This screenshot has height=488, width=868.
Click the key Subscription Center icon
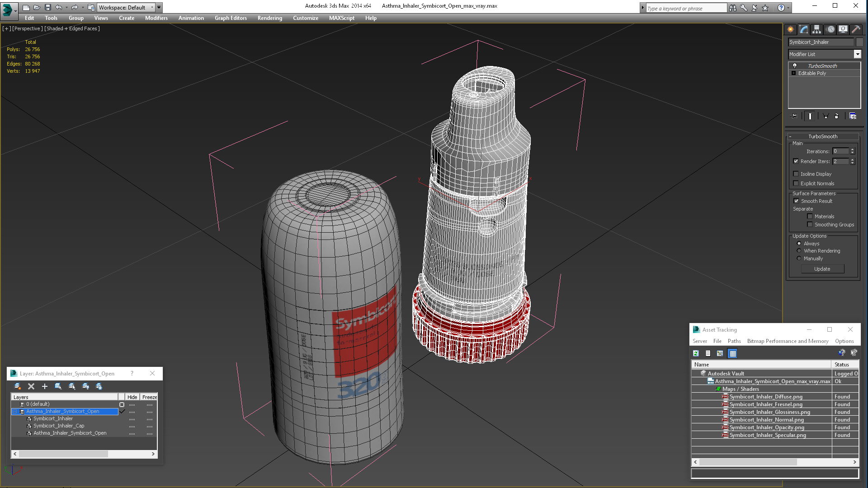tap(744, 8)
